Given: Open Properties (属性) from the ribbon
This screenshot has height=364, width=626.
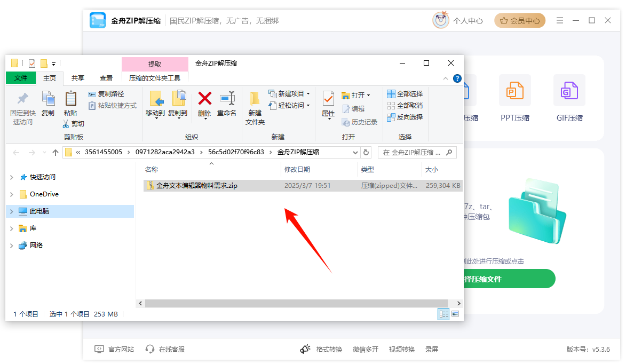Looking at the screenshot, I should click(328, 105).
